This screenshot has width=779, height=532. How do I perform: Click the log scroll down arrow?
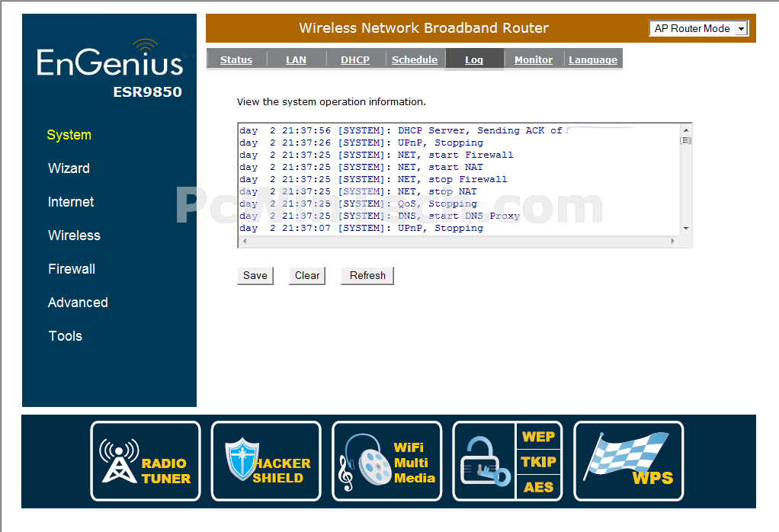(x=686, y=229)
